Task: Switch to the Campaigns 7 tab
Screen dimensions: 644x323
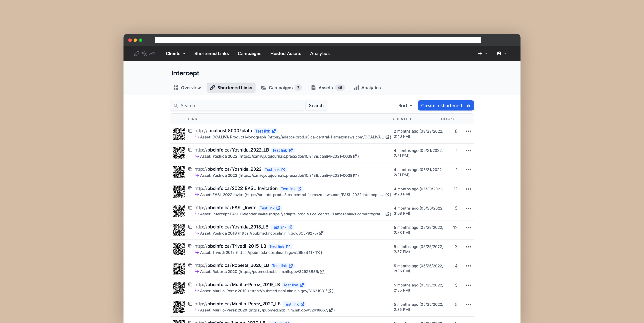Action: pyautogui.click(x=281, y=88)
